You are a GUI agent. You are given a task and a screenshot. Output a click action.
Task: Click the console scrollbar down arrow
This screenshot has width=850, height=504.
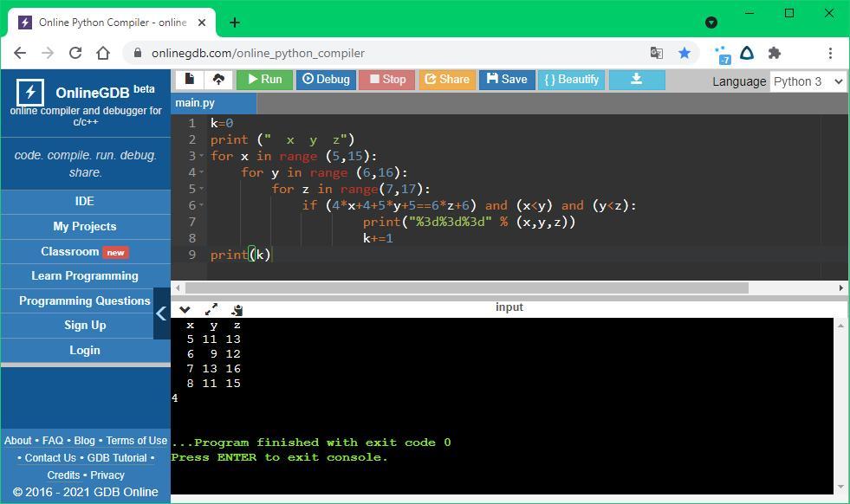pyautogui.click(x=840, y=487)
